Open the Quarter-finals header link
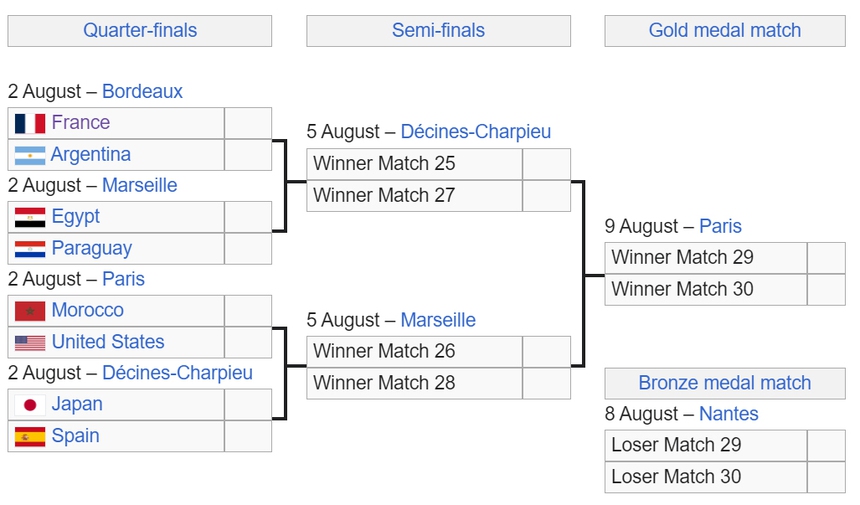The height and width of the screenshot is (505, 860). tap(140, 30)
